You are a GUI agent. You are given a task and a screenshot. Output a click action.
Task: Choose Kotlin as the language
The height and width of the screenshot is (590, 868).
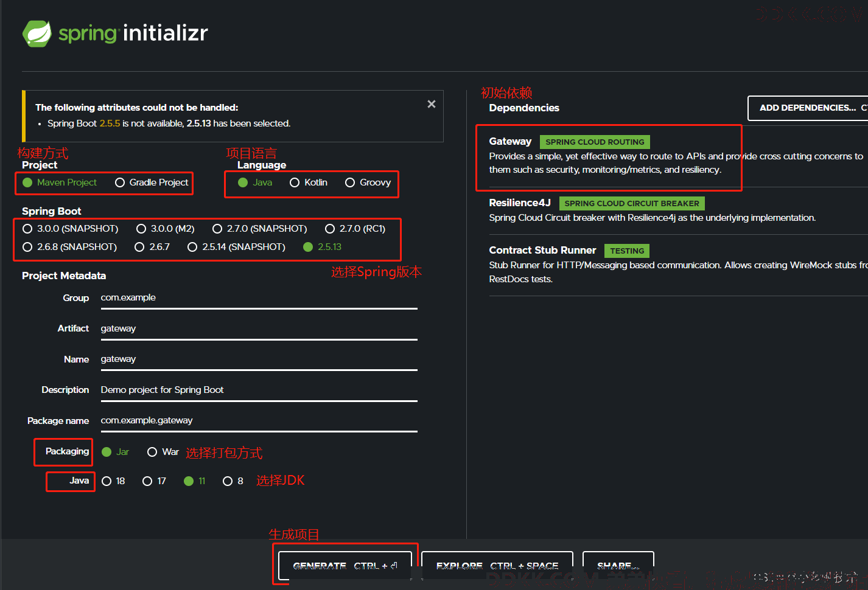point(309,182)
